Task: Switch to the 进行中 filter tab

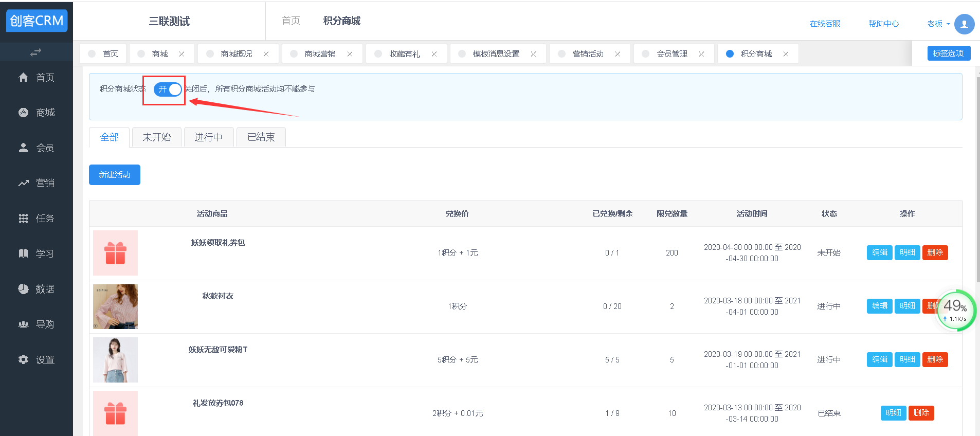Action: pyautogui.click(x=208, y=137)
